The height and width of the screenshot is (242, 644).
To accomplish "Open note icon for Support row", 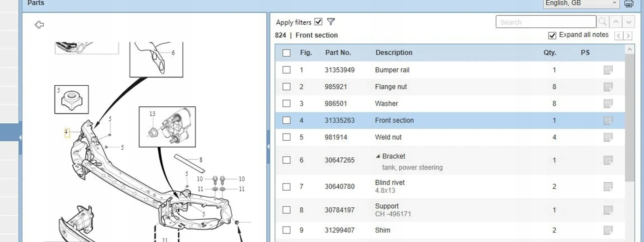I will [608, 210].
